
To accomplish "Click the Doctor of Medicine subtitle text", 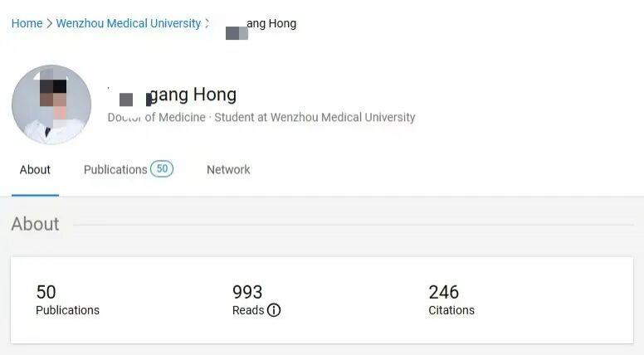I will click(x=157, y=118).
